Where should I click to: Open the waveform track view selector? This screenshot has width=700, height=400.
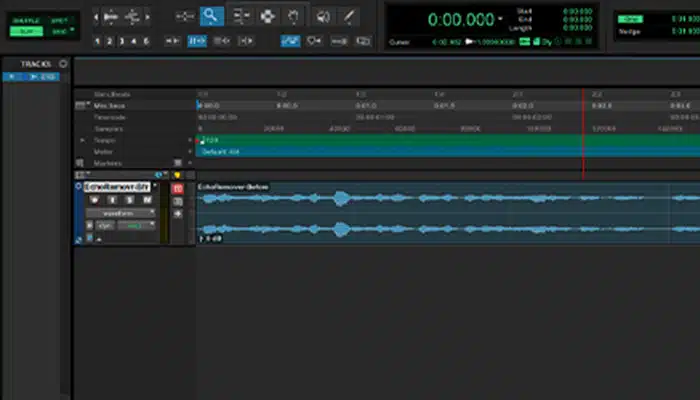click(121, 213)
